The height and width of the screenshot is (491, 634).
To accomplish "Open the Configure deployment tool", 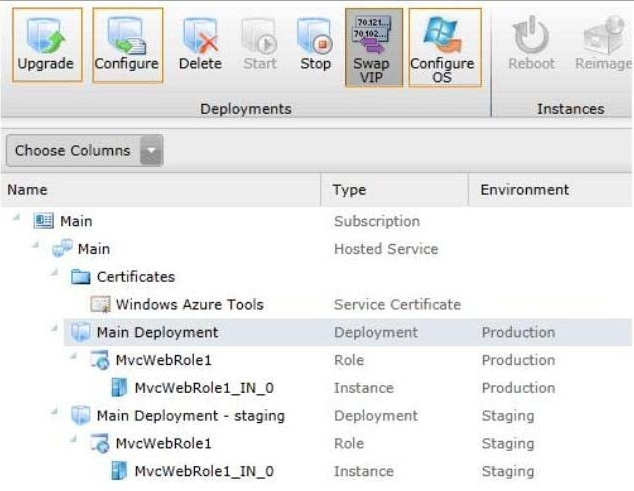I will (x=127, y=44).
